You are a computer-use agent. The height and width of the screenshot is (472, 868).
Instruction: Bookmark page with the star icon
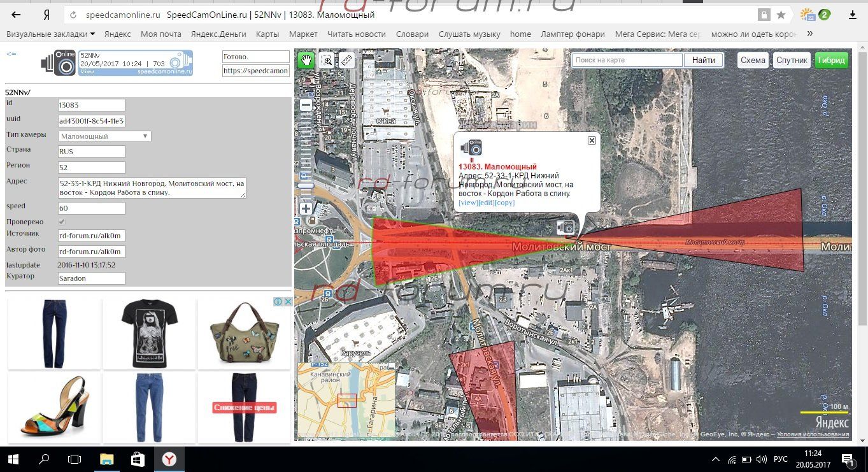pyautogui.click(x=781, y=15)
